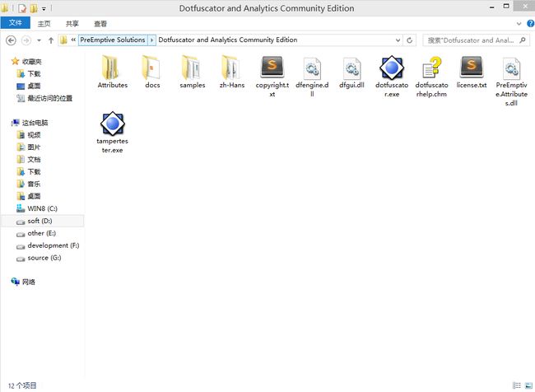
Task: Click the Dotfuscator and Analytics Community Edition breadcrumb
Action: coord(227,40)
